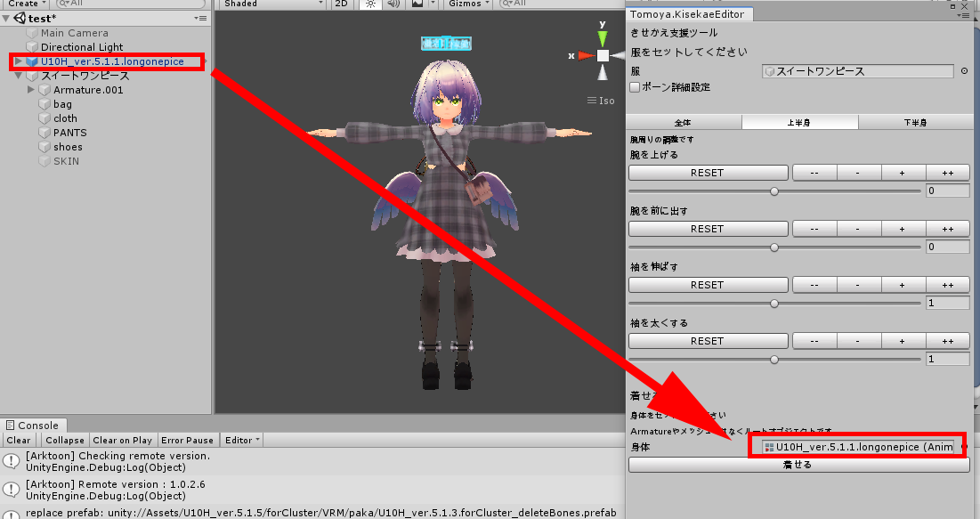
Task: Click 袖を太くする slider handle
Action: coord(774,360)
